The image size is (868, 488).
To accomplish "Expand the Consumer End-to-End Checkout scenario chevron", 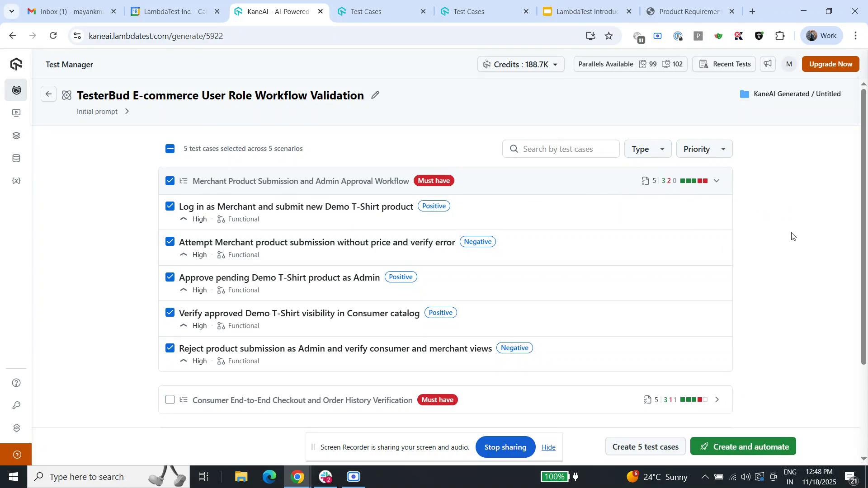I will [717, 400].
